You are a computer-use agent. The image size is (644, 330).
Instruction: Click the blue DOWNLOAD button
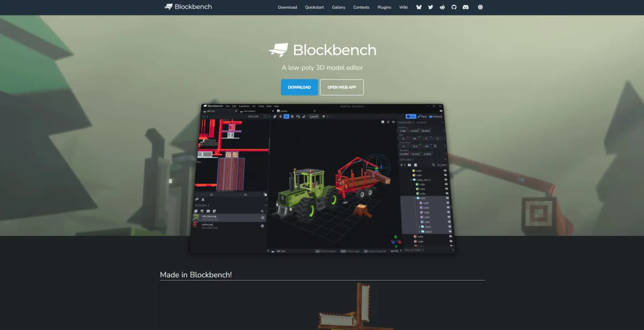299,87
